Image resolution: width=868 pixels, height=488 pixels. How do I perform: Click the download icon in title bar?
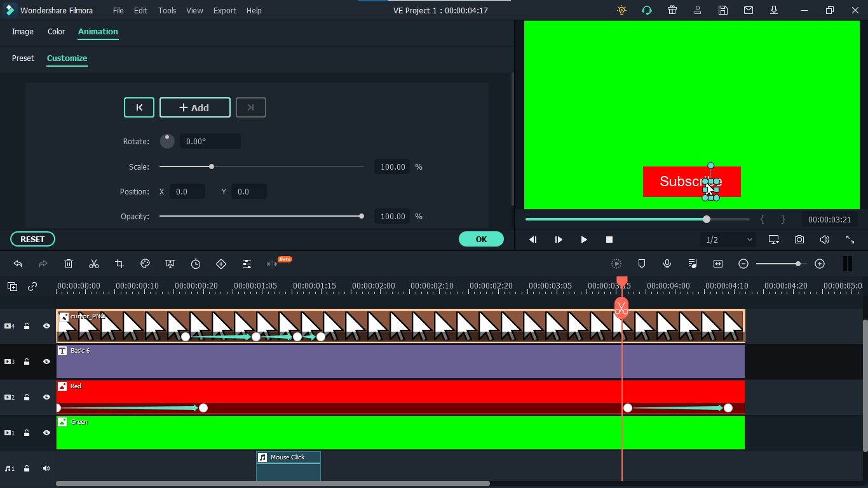click(774, 10)
